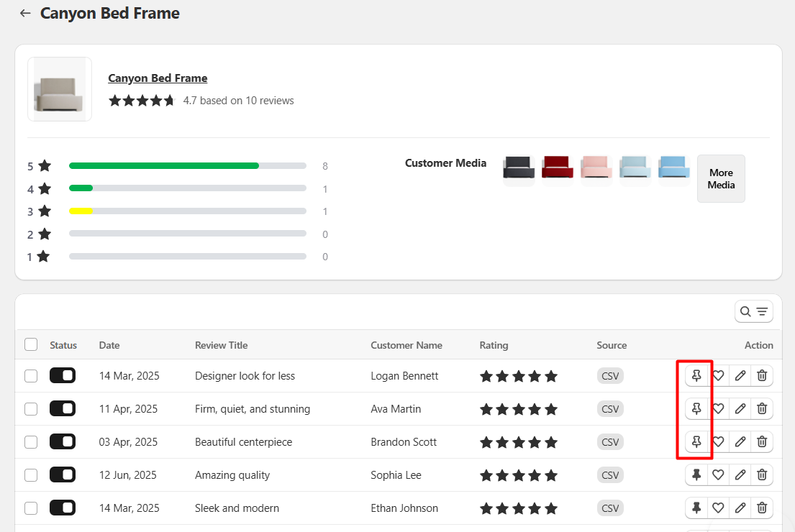Click the Sleek and modern review title
This screenshot has height=532, width=795.
[237, 508]
